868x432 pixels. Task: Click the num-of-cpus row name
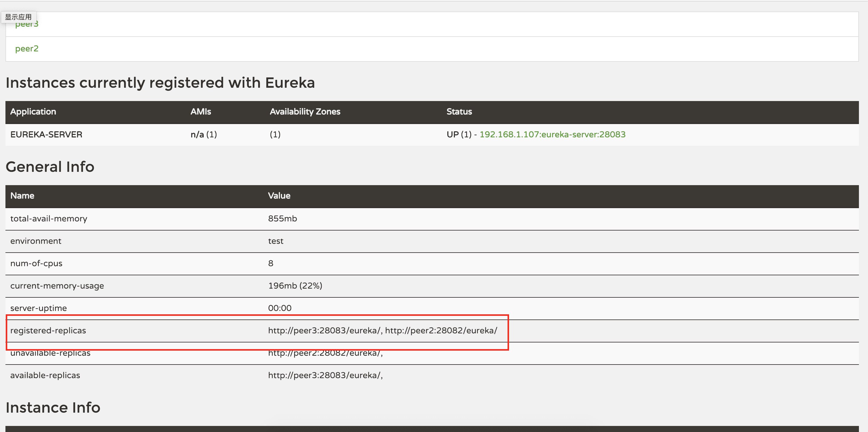pos(36,263)
